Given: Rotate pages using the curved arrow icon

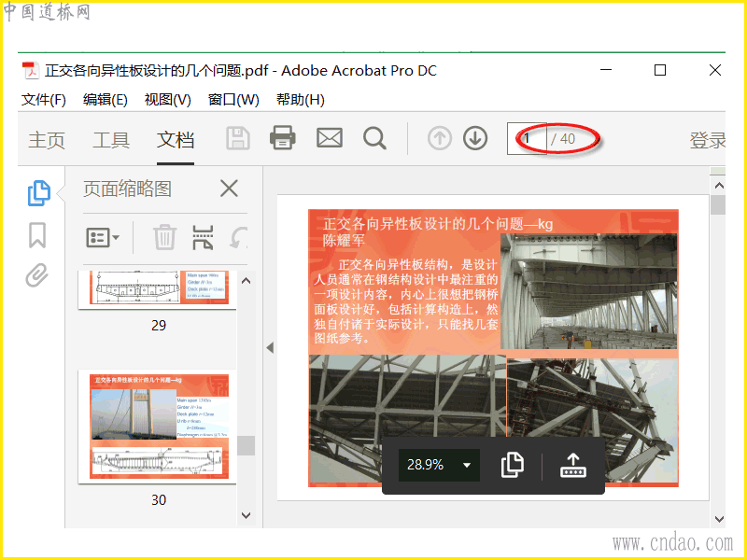Looking at the screenshot, I should pyautogui.click(x=239, y=237).
